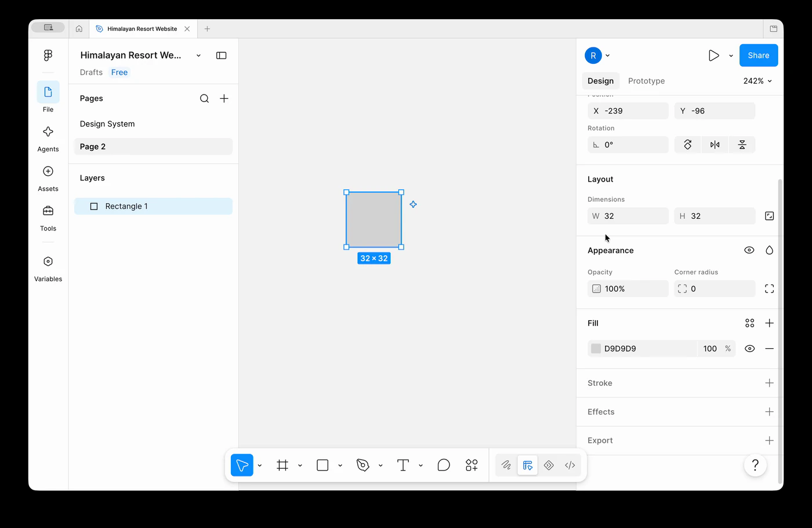The height and width of the screenshot is (528, 812).
Task: Expand the Pen tool options chevron
Action: click(380, 465)
